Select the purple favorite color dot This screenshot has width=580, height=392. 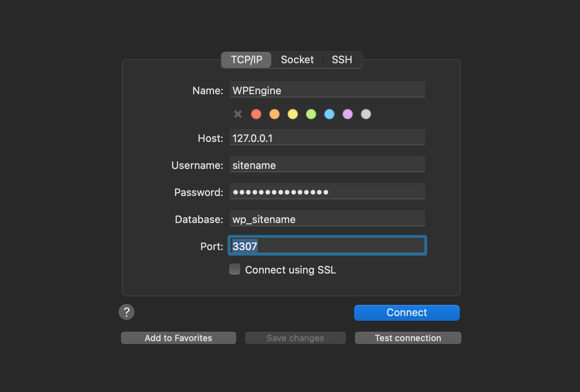pyautogui.click(x=347, y=114)
